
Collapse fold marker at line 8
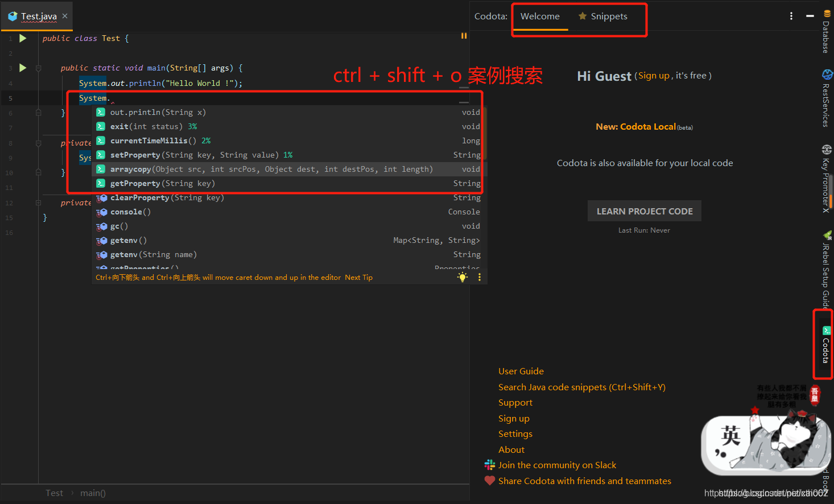pyautogui.click(x=39, y=143)
